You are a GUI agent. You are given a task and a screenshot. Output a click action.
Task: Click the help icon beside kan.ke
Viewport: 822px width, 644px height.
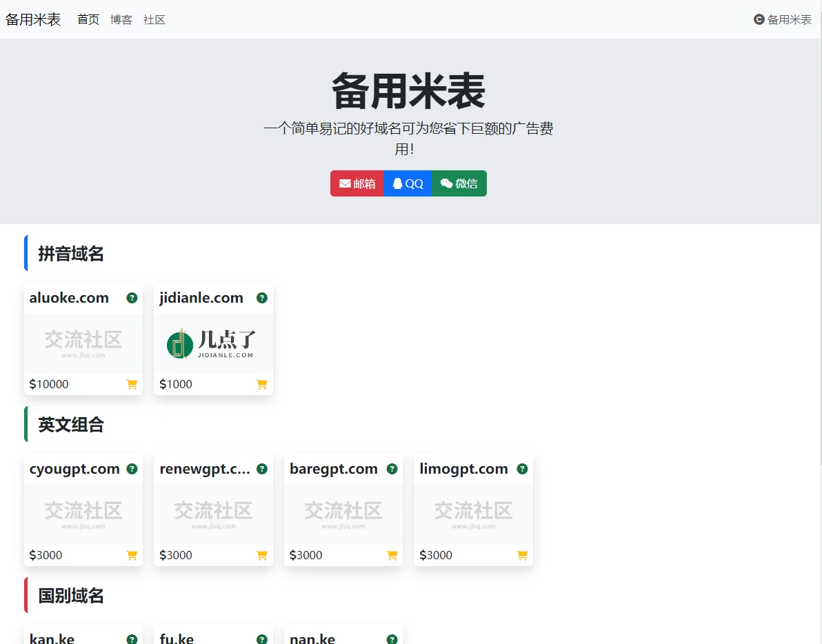pyautogui.click(x=132, y=639)
